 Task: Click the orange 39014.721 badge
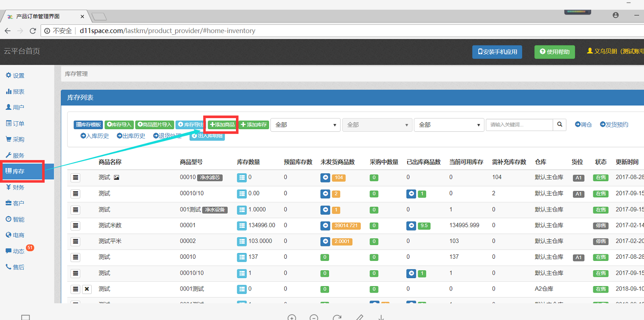click(346, 226)
